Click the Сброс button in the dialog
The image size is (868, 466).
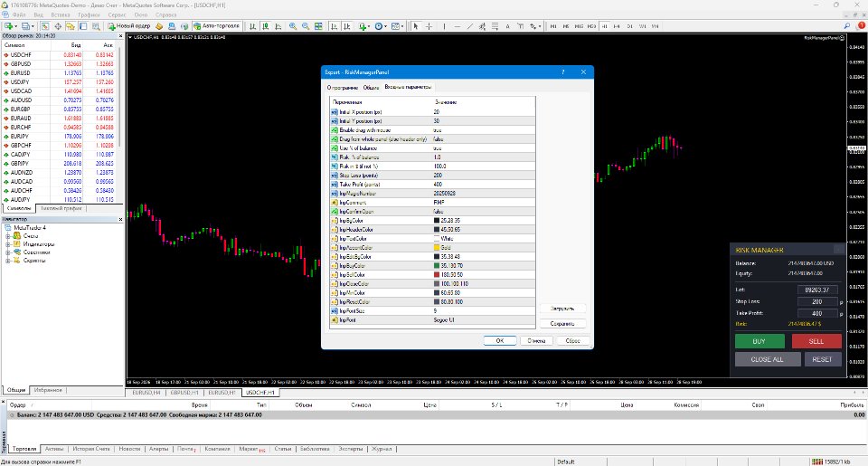pos(572,341)
